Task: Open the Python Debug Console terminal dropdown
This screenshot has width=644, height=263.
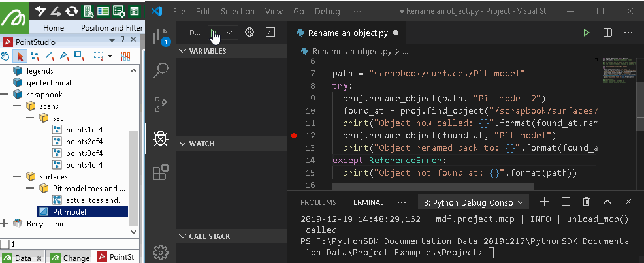Action: [473, 202]
